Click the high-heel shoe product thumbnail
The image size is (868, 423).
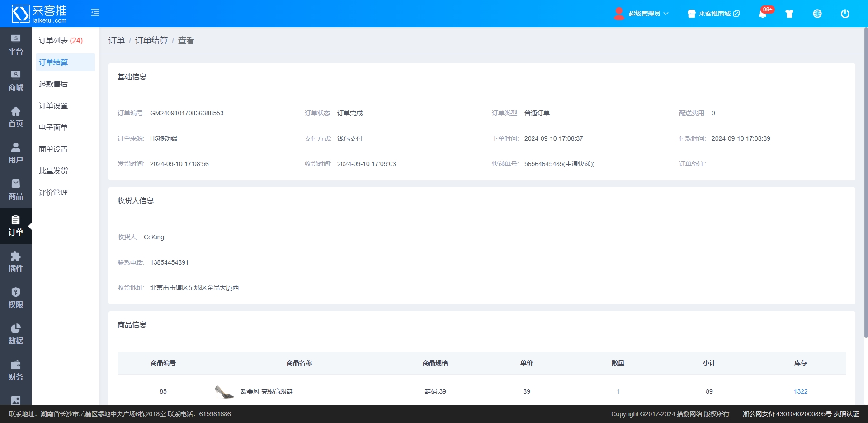coord(224,391)
